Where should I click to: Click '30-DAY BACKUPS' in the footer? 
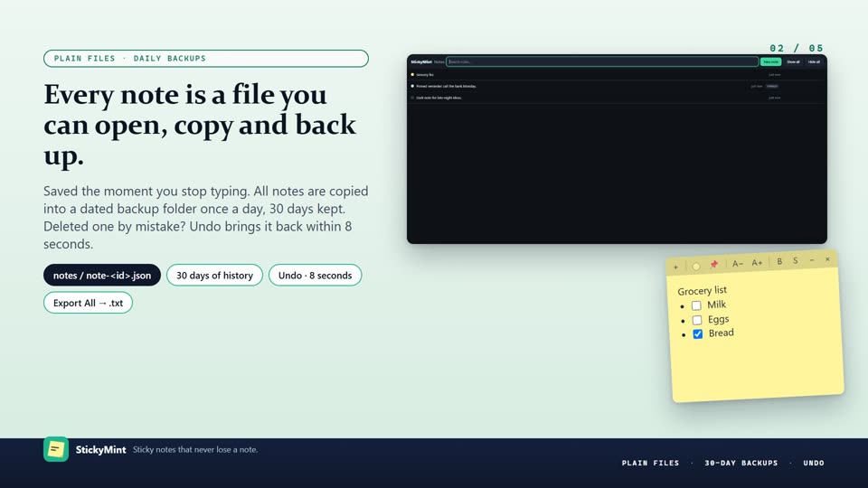(741, 463)
